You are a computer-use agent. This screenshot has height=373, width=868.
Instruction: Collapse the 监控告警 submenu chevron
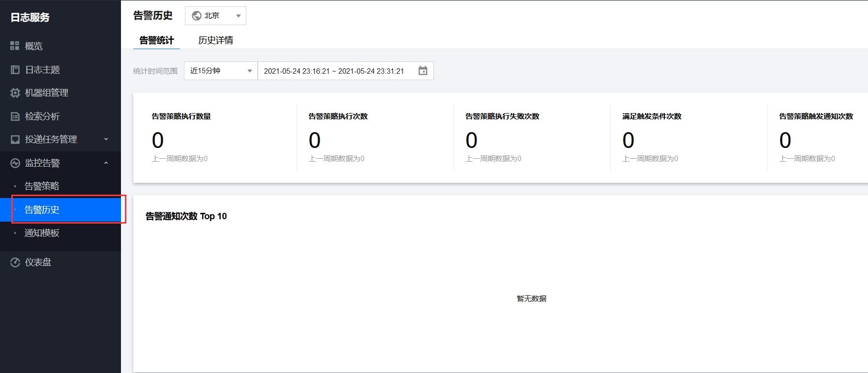point(106,163)
